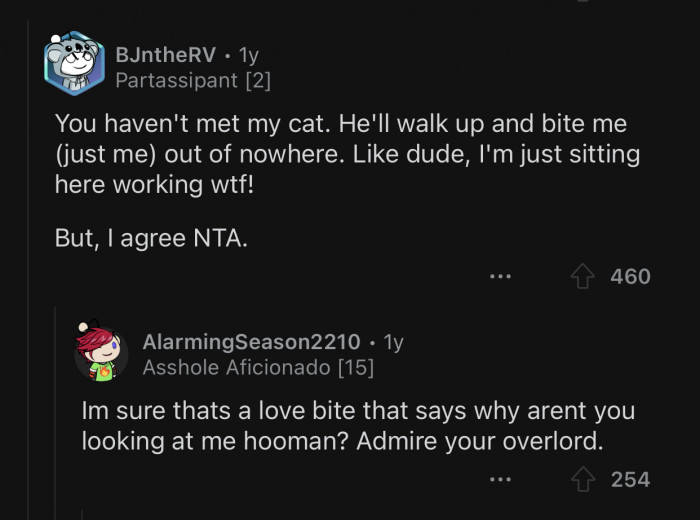Click the 460 vote count

coord(630,277)
